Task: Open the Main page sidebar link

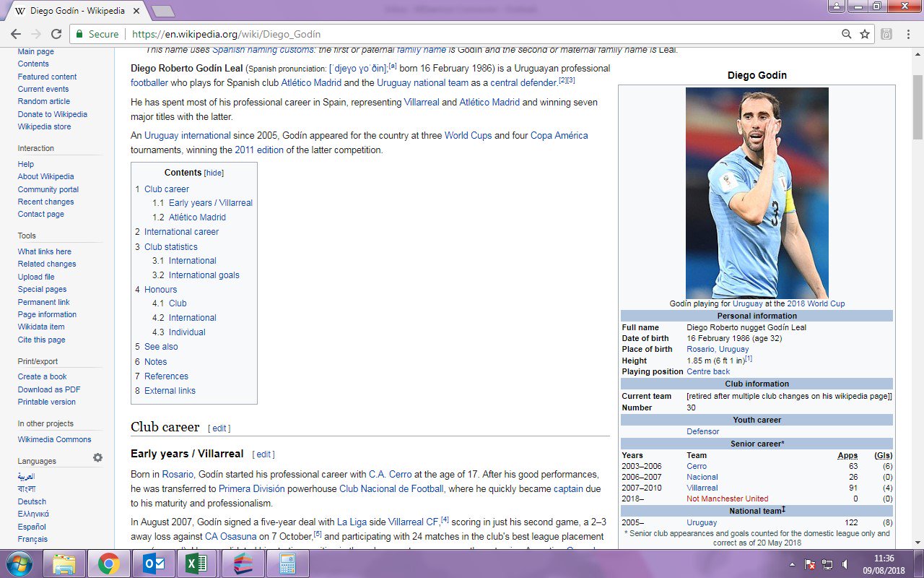Action: [x=36, y=51]
